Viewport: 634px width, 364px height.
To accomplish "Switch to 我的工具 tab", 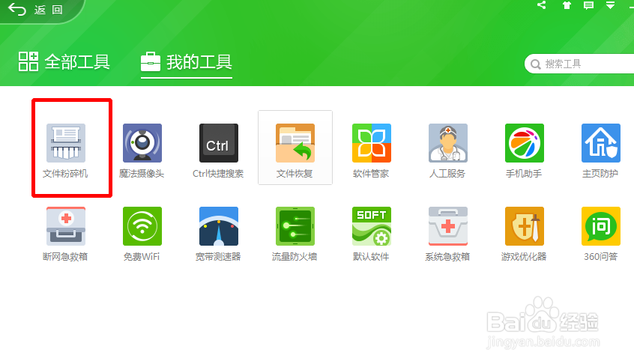I will point(187,62).
